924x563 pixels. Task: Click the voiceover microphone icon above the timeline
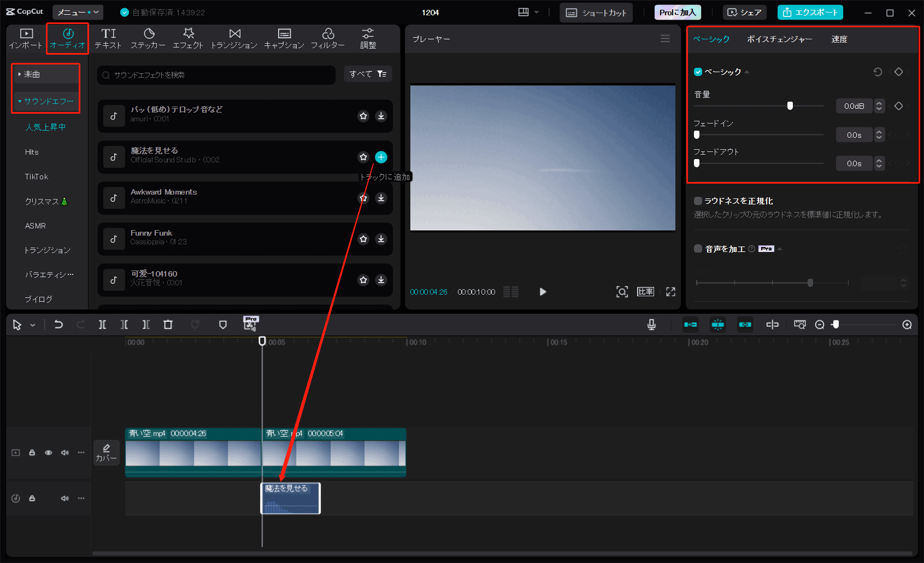pos(651,324)
